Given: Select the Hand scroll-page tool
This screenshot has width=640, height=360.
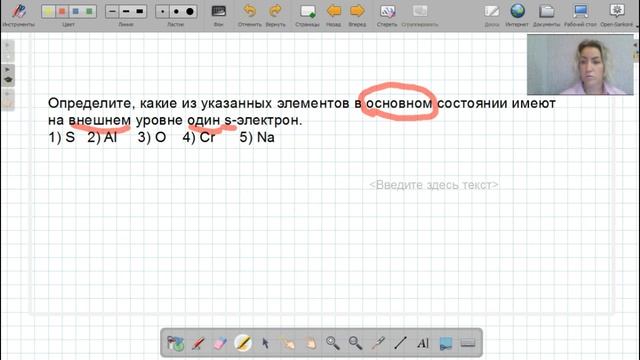Looking at the screenshot, I should point(310,343).
